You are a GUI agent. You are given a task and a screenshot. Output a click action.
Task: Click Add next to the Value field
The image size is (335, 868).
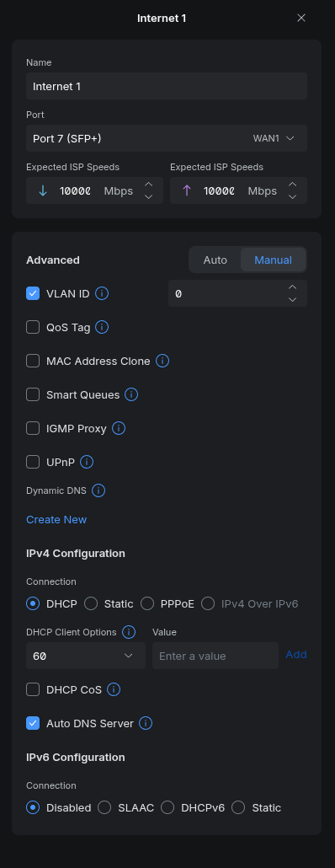point(296,654)
